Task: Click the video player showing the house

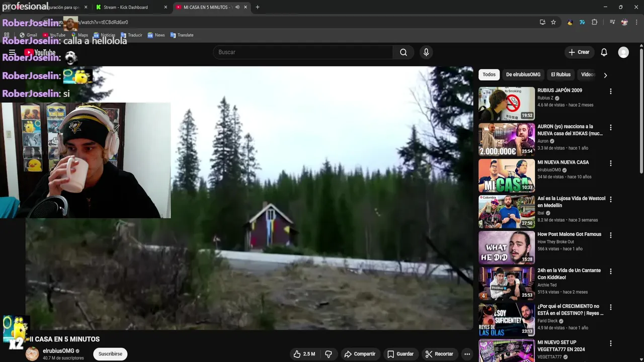Action: tap(250, 198)
